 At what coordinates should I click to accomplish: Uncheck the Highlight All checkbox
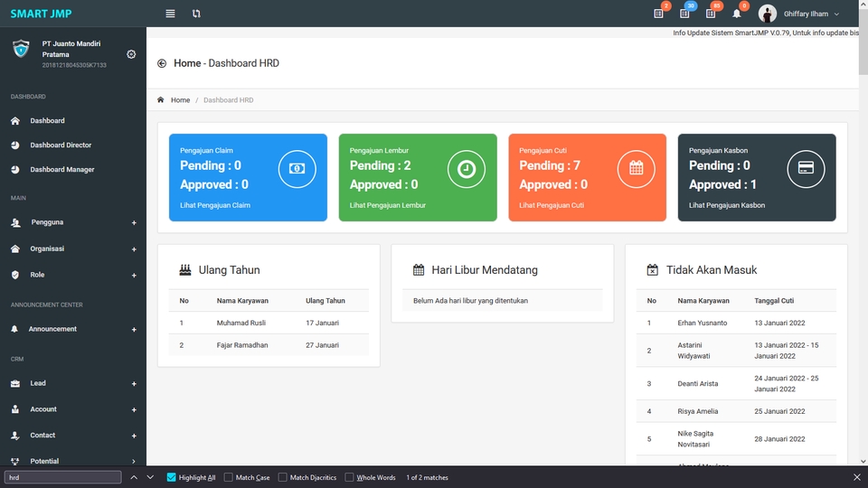point(171,477)
